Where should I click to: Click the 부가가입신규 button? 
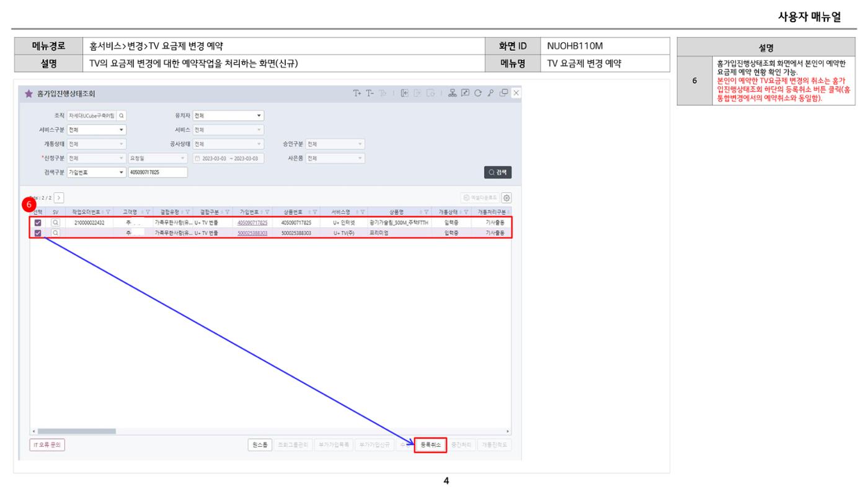pos(375,445)
